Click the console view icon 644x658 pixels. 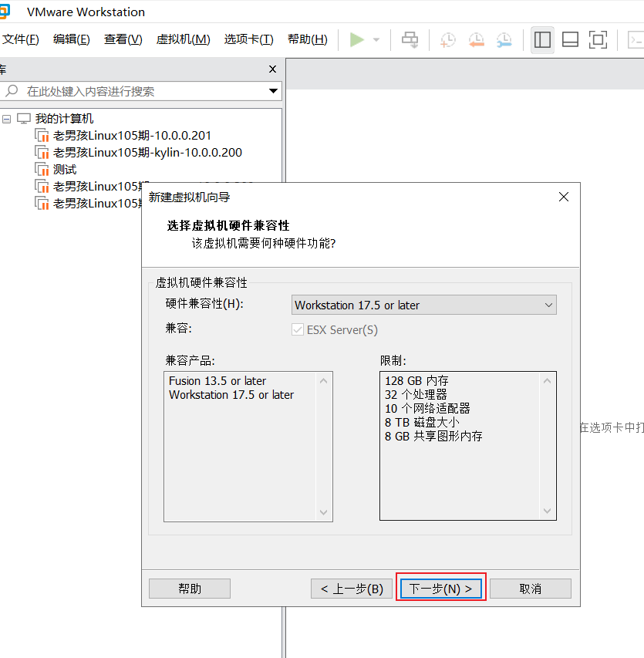click(636, 40)
